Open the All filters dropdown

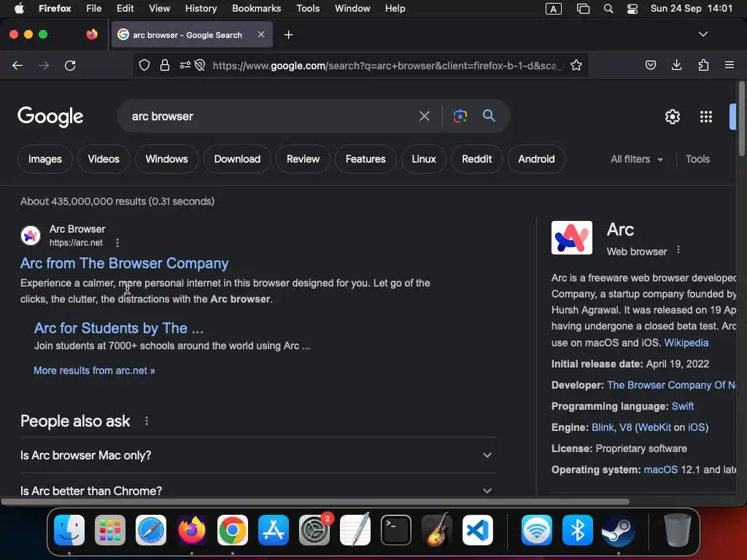coord(636,159)
